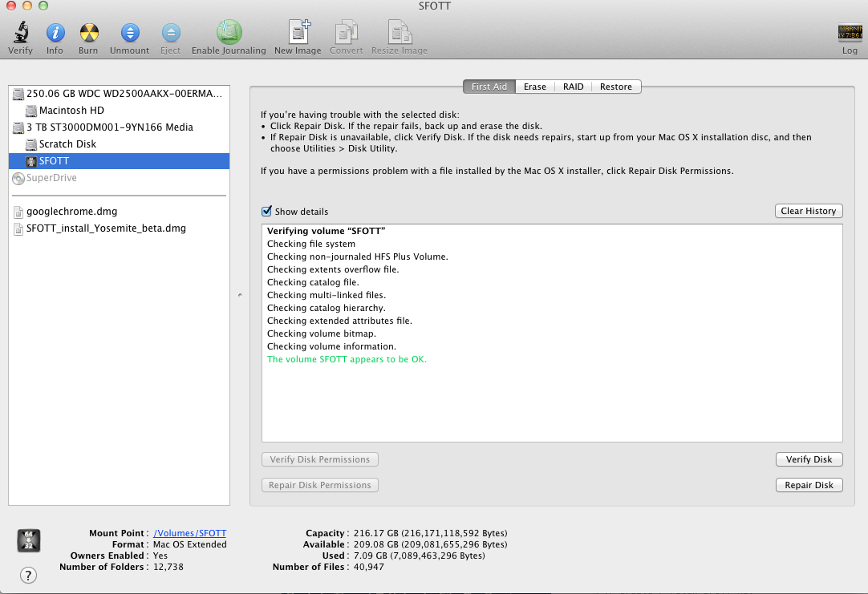Screen dimensions: 868x594
Task: Click the SFOTT volume info icon at bottom
Action: tap(29, 540)
